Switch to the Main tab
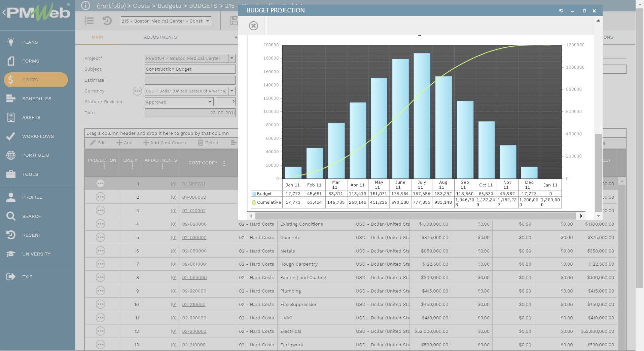The image size is (644, 351). point(98,37)
